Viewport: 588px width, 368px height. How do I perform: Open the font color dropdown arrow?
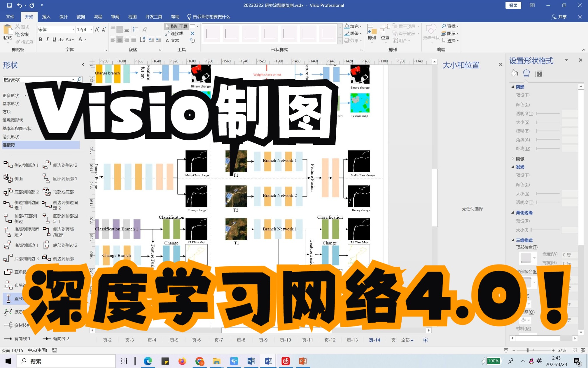pyautogui.click(x=85, y=39)
